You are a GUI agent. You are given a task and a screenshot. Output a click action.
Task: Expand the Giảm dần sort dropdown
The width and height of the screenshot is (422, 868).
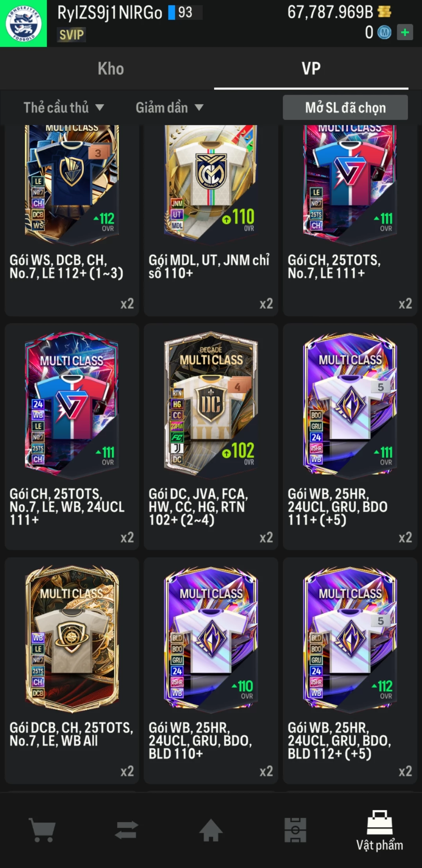[x=169, y=107]
